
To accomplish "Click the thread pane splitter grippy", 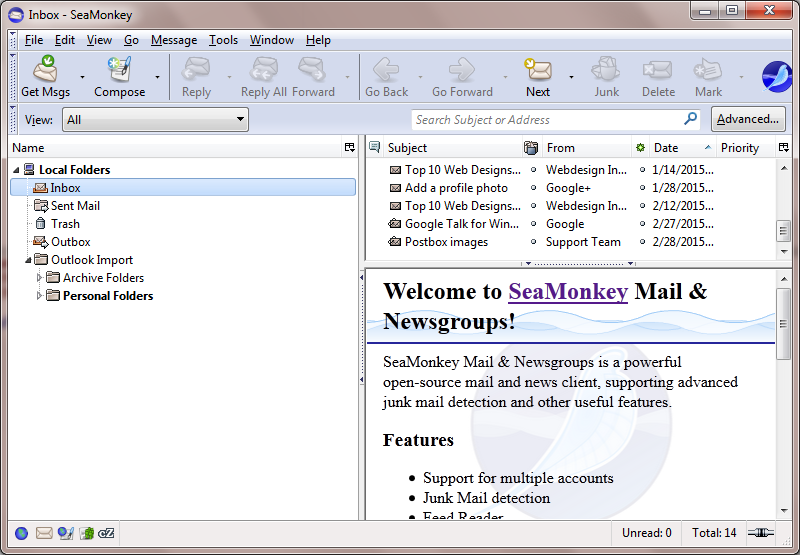I will point(579,264).
